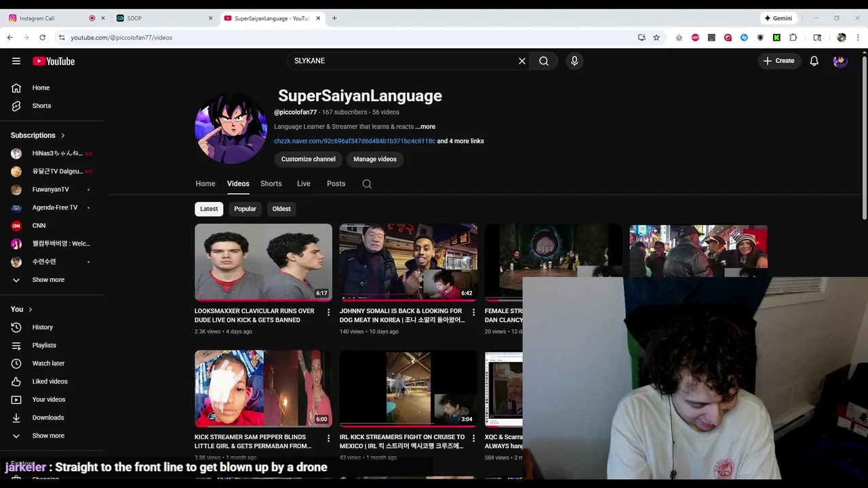Open the 'and 4 more links' list
Viewport: 868px width, 488px height.
click(460, 141)
